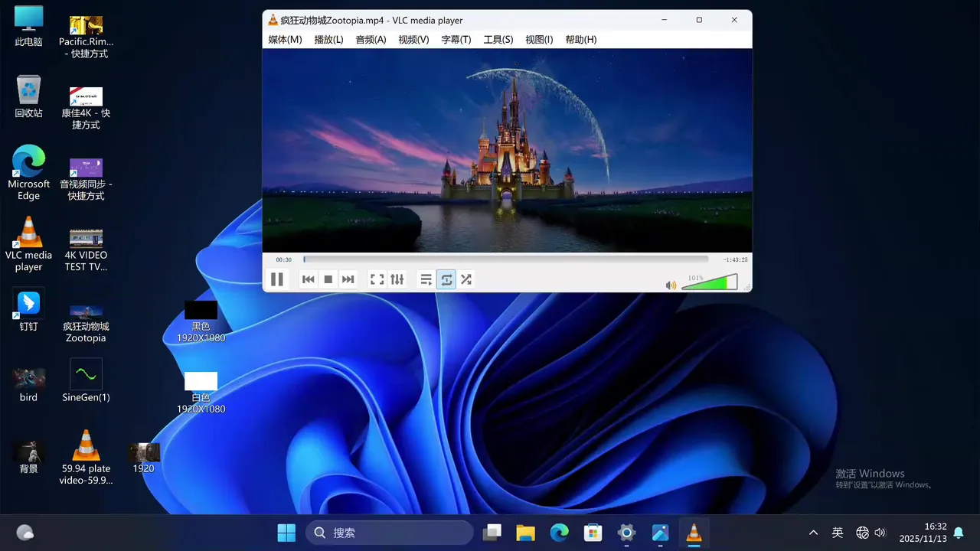Maximize the VLC media player window
980x551 pixels.
(x=699, y=20)
